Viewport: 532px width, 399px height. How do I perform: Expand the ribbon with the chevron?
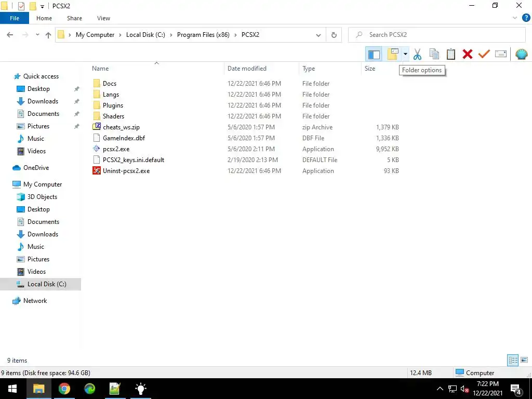515,18
